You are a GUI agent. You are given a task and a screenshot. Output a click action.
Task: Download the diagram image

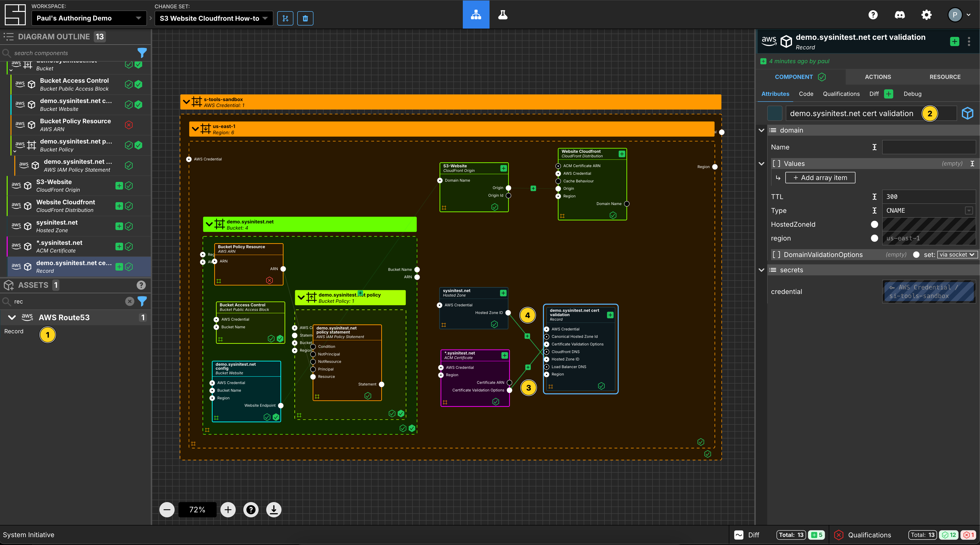coord(274,510)
